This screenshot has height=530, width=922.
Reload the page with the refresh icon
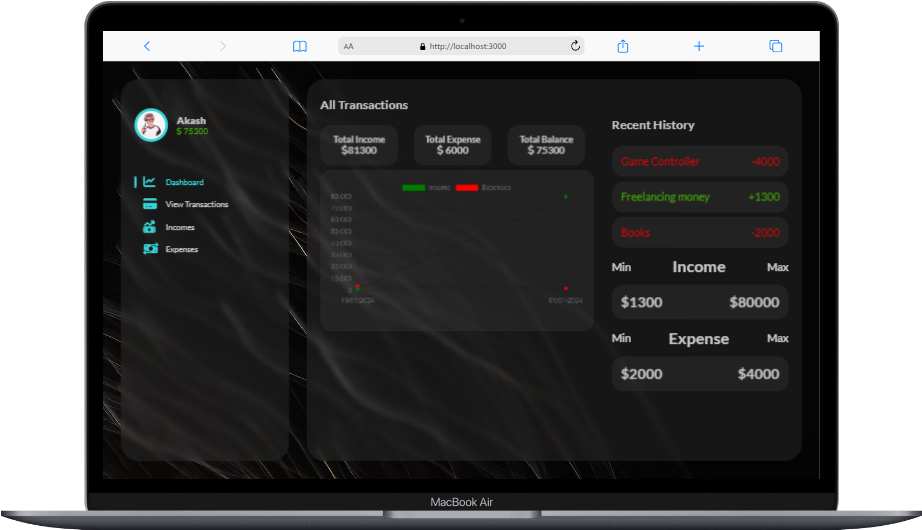pos(575,46)
